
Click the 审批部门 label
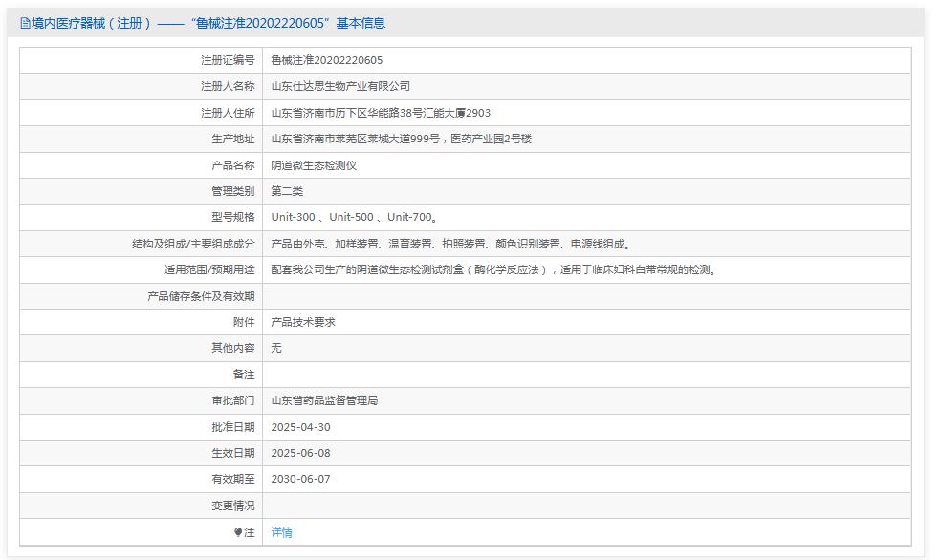[x=232, y=400]
